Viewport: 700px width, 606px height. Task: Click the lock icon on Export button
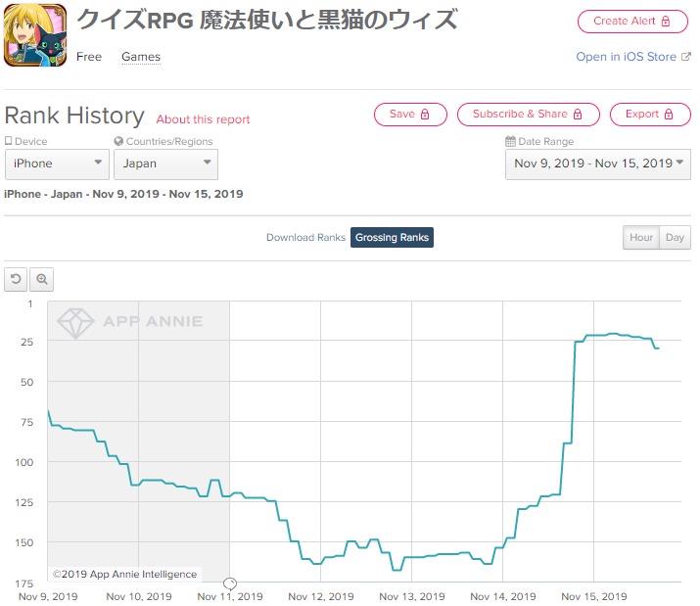click(x=669, y=115)
